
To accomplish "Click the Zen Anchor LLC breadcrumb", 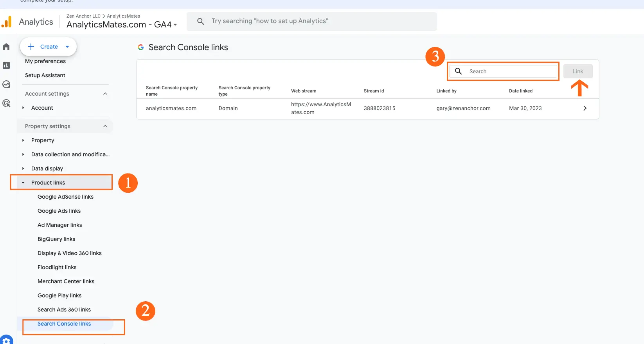I will point(83,16).
